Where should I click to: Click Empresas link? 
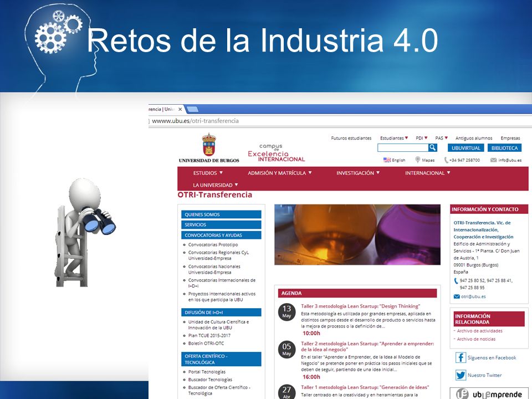pyautogui.click(x=510, y=138)
